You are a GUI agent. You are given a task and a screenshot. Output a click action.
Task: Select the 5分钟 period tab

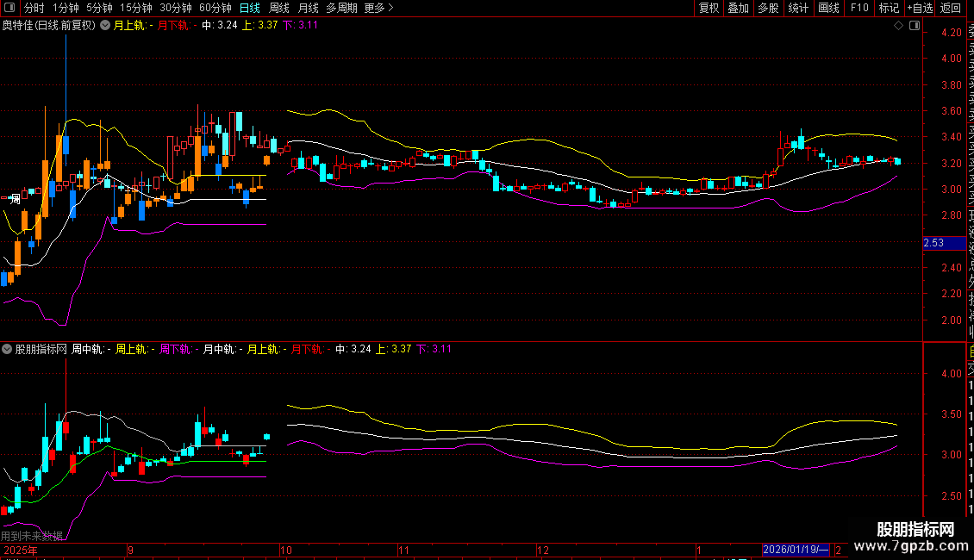99,8
